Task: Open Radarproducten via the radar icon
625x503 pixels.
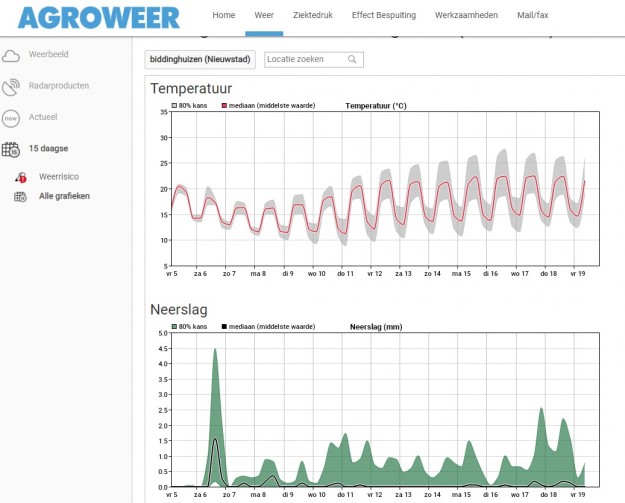Action: [11, 86]
